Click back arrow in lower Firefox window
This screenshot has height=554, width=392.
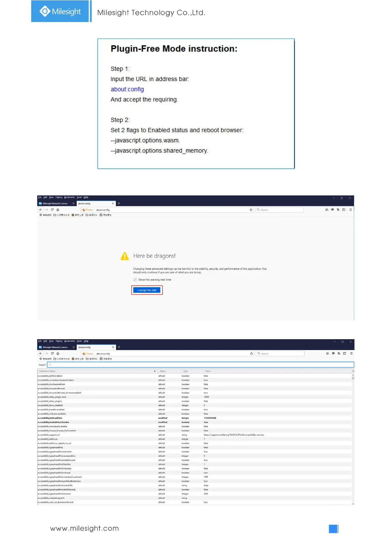[x=41, y=353]
